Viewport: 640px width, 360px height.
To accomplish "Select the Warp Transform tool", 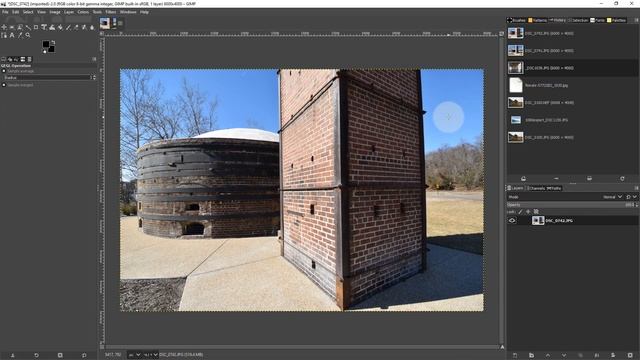I will tap(52, 27).
